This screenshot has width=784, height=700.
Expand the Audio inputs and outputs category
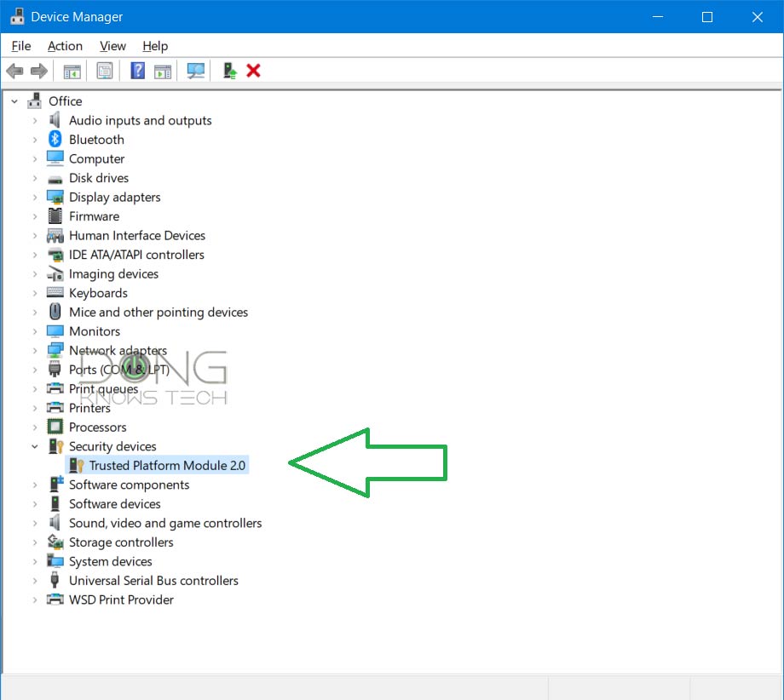click(34, 120)
